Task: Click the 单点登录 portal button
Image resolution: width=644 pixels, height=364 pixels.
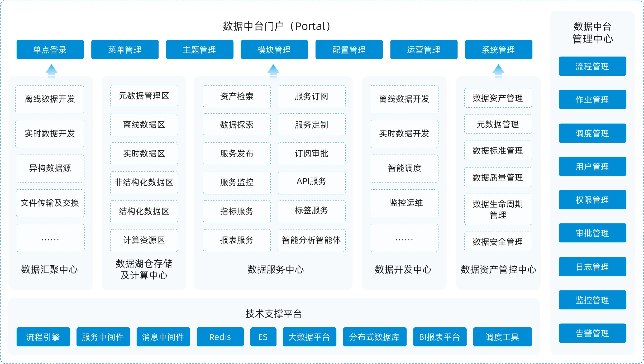Action: pyautogui.click(x=50, y=50)
